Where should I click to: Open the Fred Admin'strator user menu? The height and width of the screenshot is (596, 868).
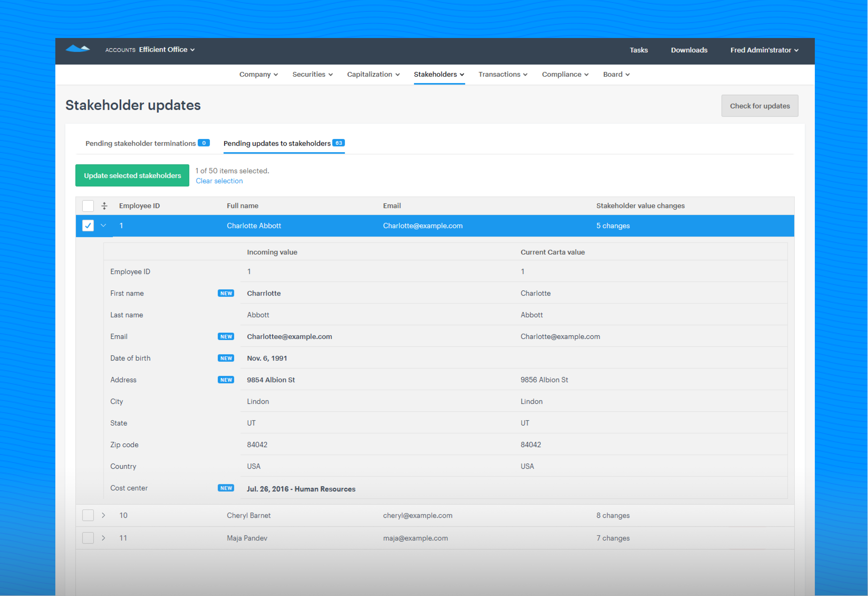click(x=764, y=50)
